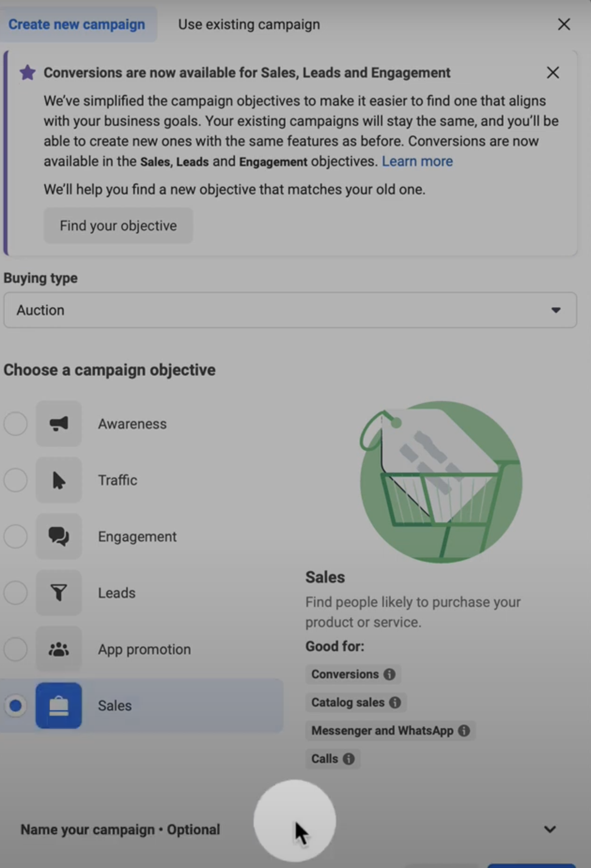Viewport: 591px width, 868px height.
Task: Select the Awareness radio button
Action: [16, 424]
